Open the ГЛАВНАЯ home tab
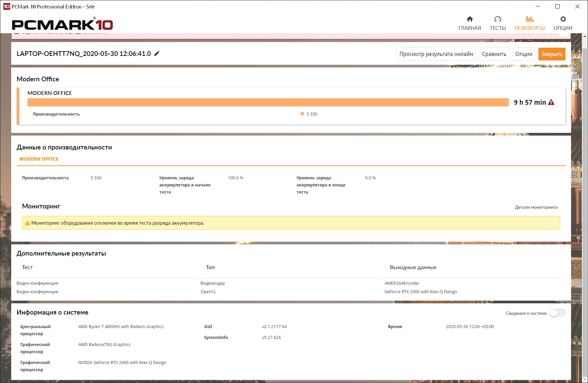The image size is (588, 383). pos(470,23)
